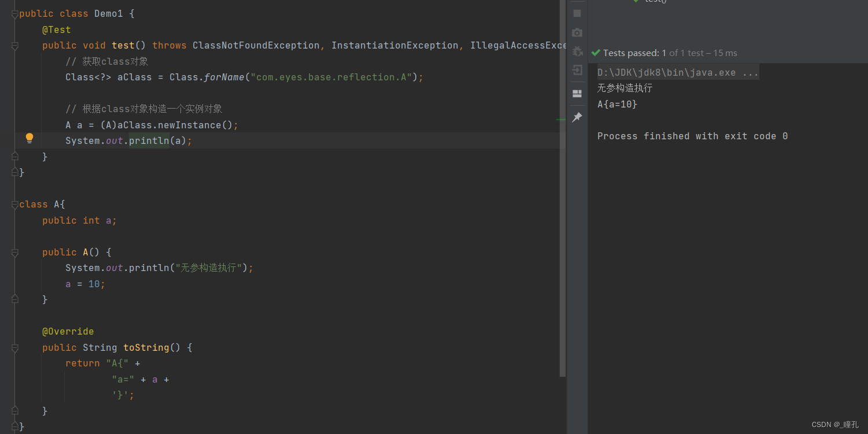Click the 'D:\JDK\jdk8\bin\java.exe ...' command line
This screenshot has width=868, height=434.
tap(678, 73)
